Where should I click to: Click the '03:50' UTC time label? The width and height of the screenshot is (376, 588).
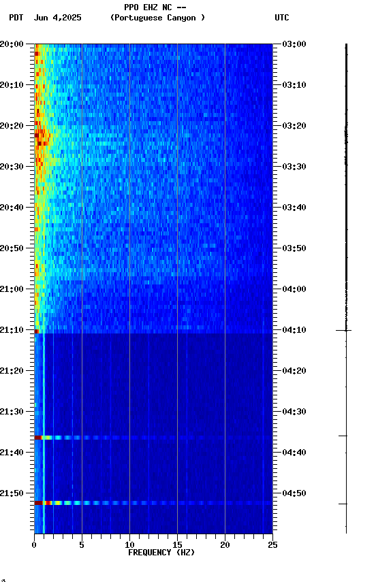pyautogui.click(x=294, y=248)
